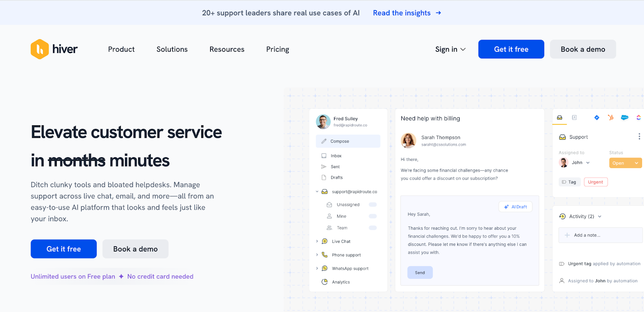Click Book a demo in the header
This screenshot has height=312, width=644.
583,49
